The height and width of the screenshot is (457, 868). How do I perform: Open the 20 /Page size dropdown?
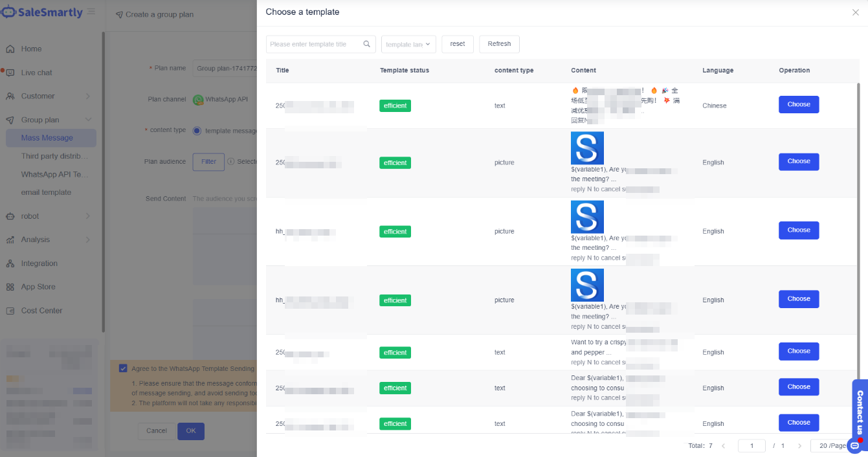[831, 446]
